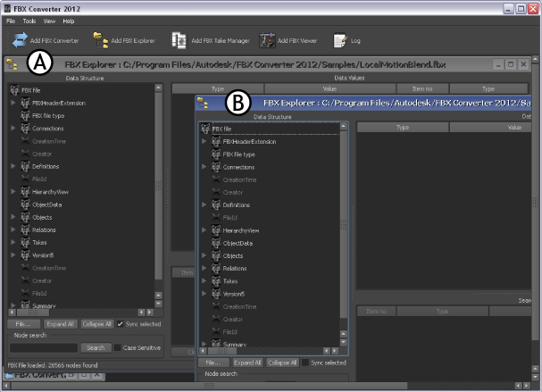Click FBX Explorer window B title icon
542x392 pixels.
[x=203, y=103]
